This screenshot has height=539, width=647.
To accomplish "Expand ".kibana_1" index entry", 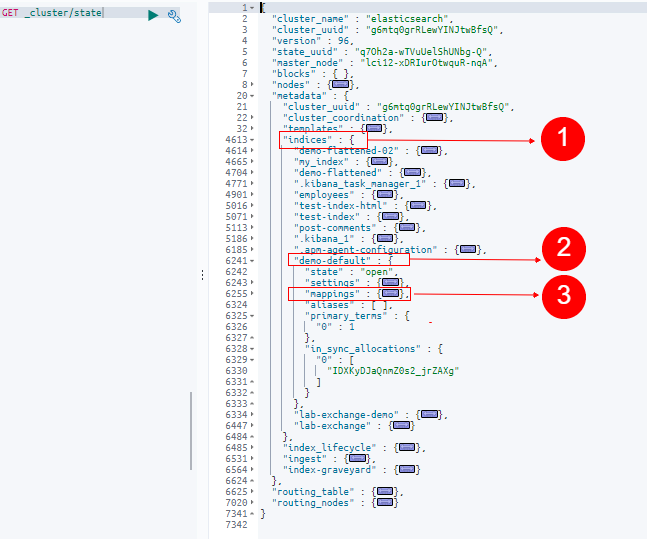I will point(252,239).
